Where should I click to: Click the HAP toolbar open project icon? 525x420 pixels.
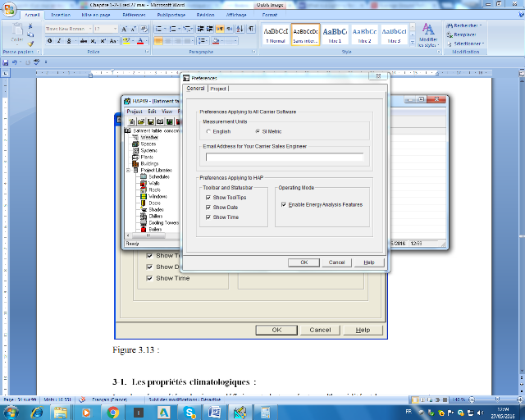(141, 121)
